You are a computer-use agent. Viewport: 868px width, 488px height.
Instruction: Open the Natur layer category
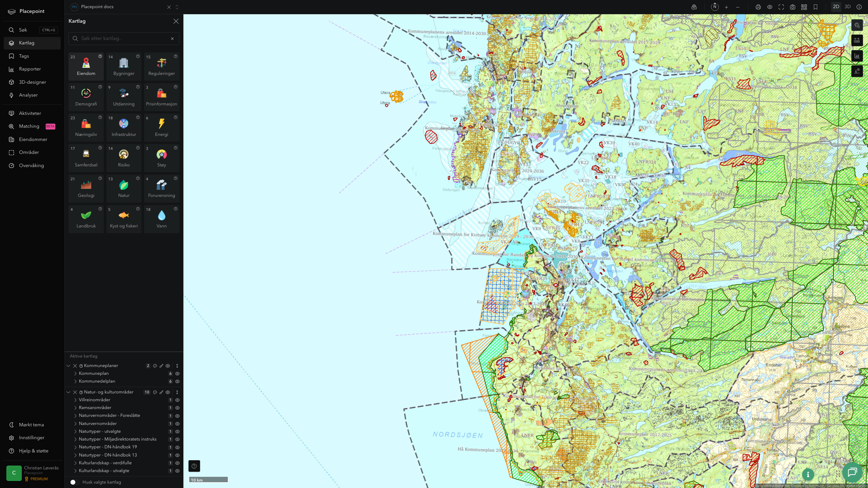pos(124,188)
